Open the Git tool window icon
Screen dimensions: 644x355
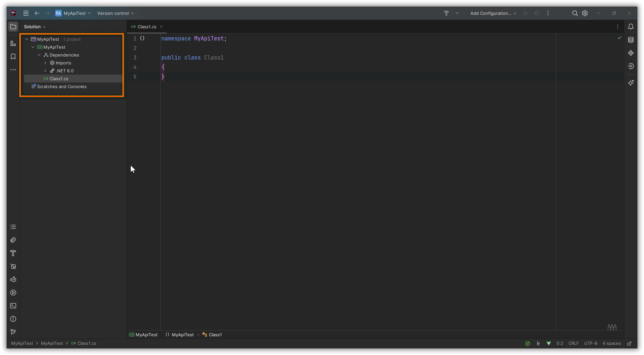coord(13,332)
